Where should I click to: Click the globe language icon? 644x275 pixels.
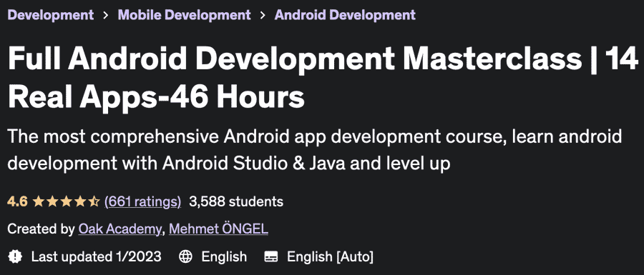coord(185,257)
